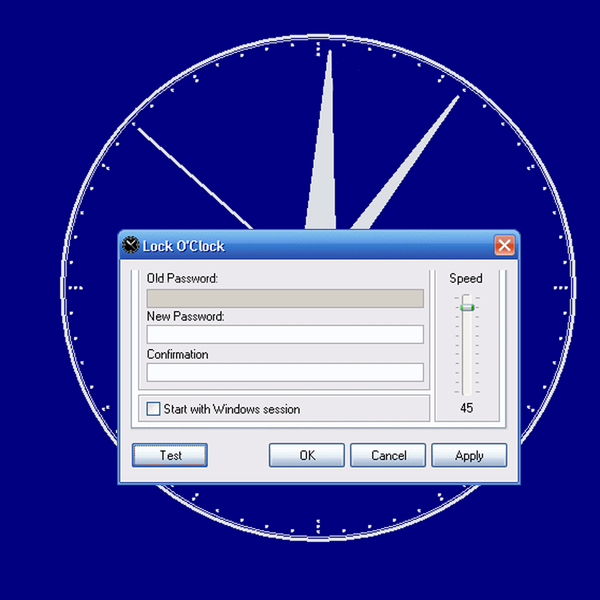Click the Old Password: label
600x600 pixels.
point(182,278)
